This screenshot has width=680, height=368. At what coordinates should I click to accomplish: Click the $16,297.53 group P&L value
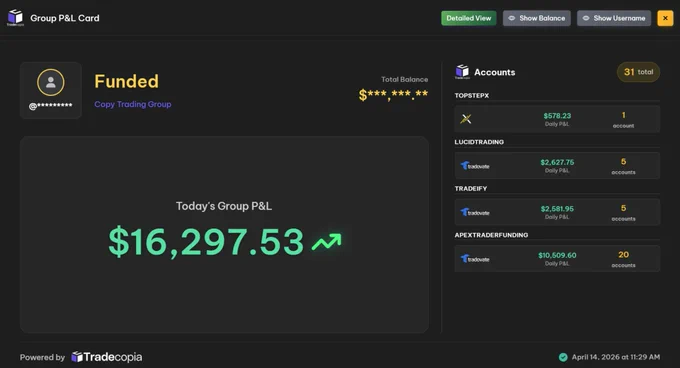coord(206,242)
